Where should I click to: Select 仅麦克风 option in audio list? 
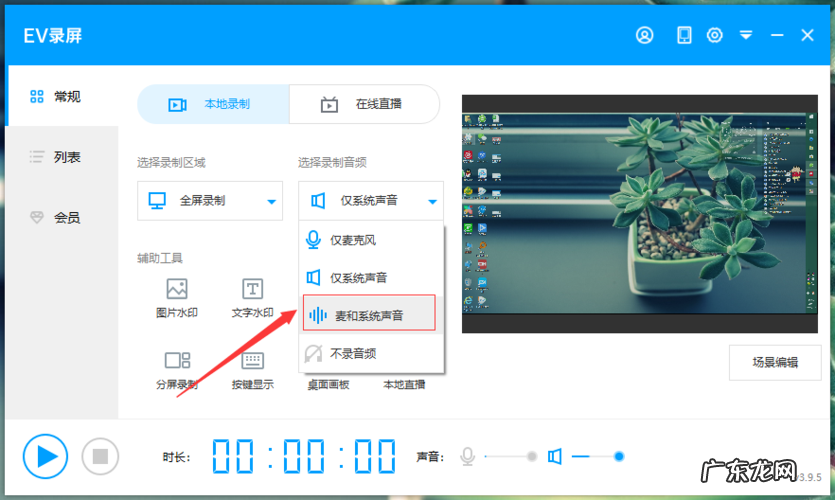(x=370, y=240)
